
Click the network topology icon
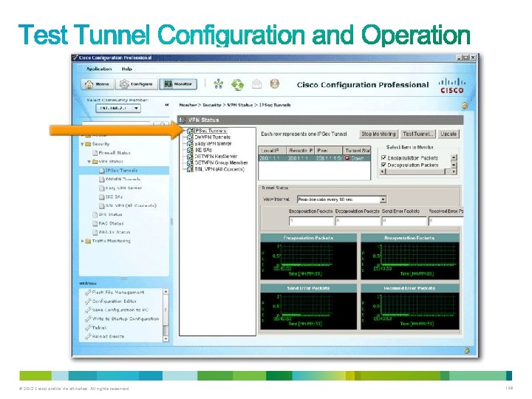coord(219,83)
